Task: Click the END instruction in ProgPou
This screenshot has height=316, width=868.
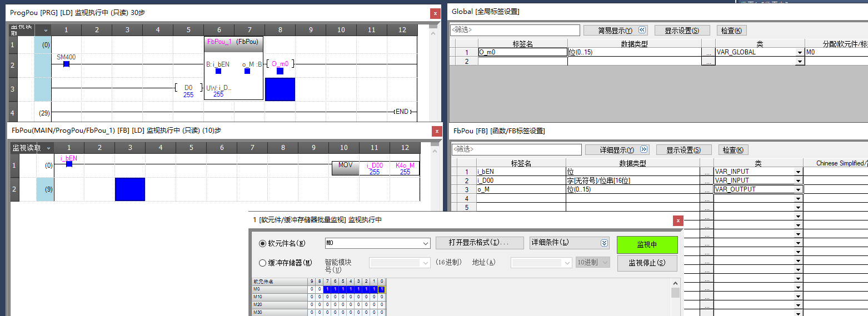Action: point(402,112)
